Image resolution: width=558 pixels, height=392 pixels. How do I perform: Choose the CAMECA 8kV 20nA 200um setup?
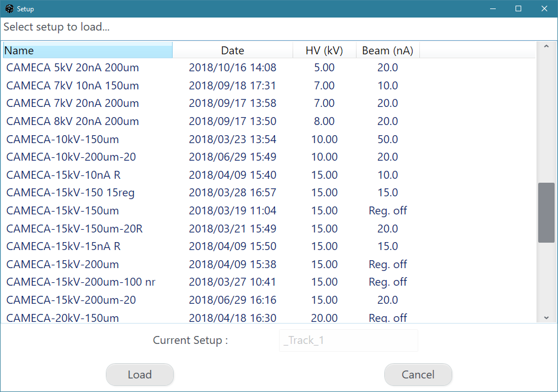[72, 122]
